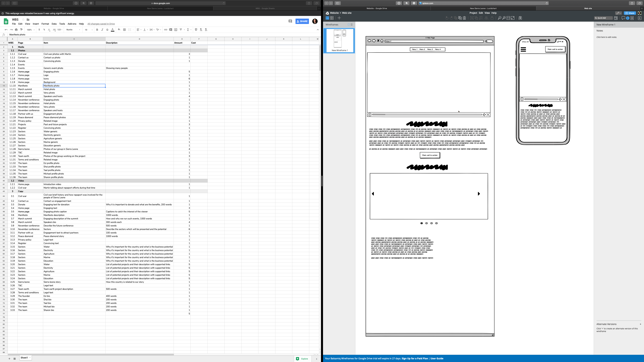Open Balsamiq UI library icon beside Quick Add

click(x=616, y=18)
